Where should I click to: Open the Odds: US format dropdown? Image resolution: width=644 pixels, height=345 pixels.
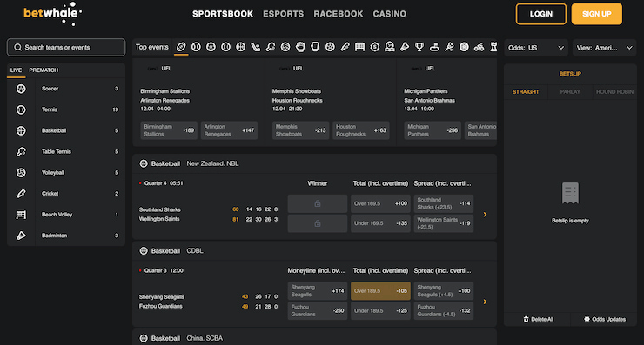pyautogui.click(x=536, y=48)
